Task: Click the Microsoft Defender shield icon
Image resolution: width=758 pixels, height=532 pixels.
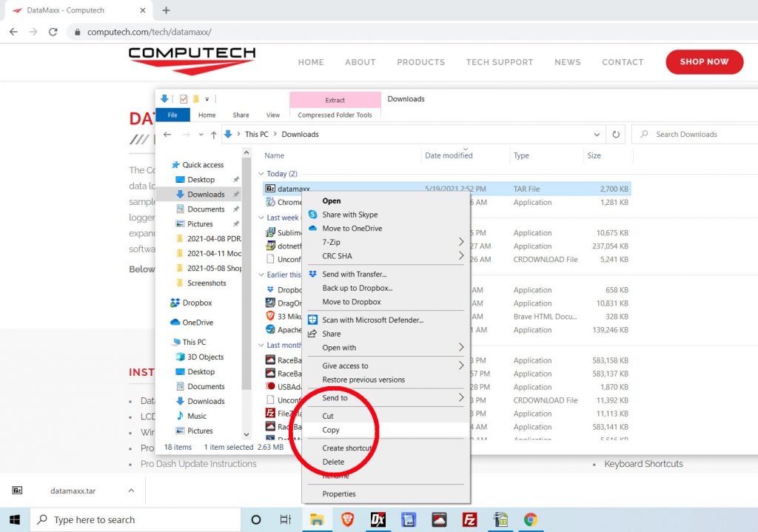Action: [313, 320]
